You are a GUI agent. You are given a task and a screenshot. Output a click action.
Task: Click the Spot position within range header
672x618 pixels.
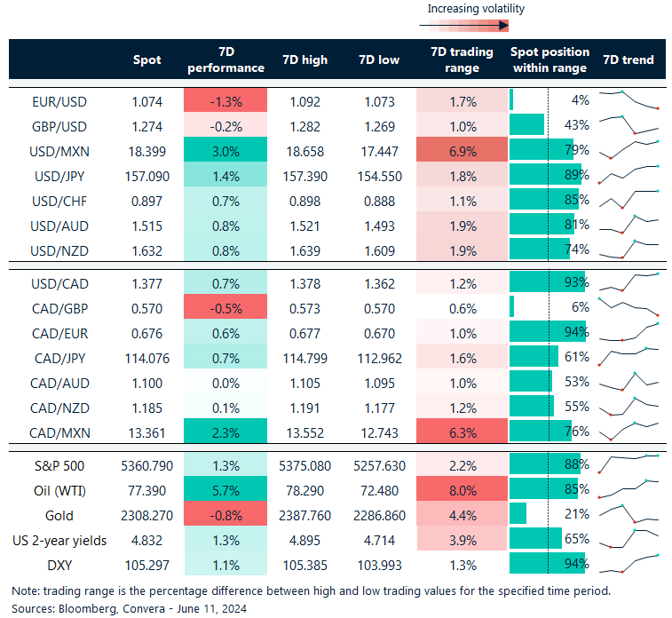[549, 59]
